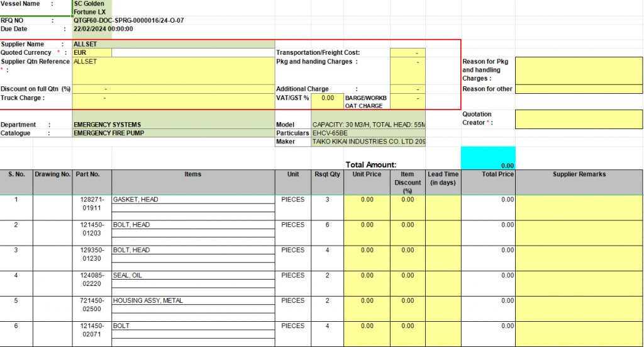Select the Quoted Currency cell containing EUR

92,53
